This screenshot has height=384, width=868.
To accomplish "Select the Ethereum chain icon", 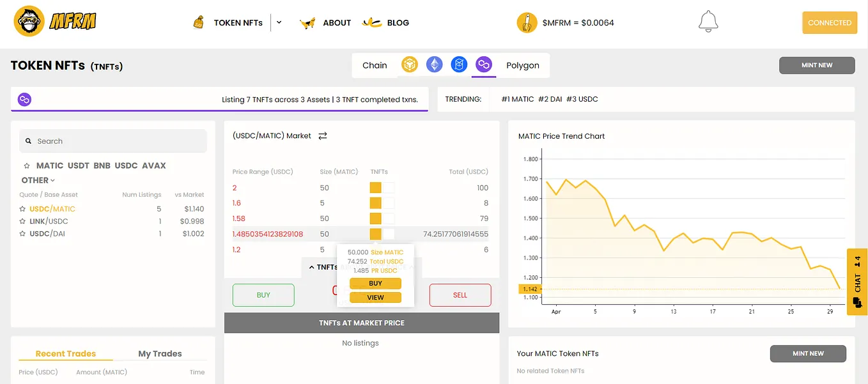I will (435, 65).
